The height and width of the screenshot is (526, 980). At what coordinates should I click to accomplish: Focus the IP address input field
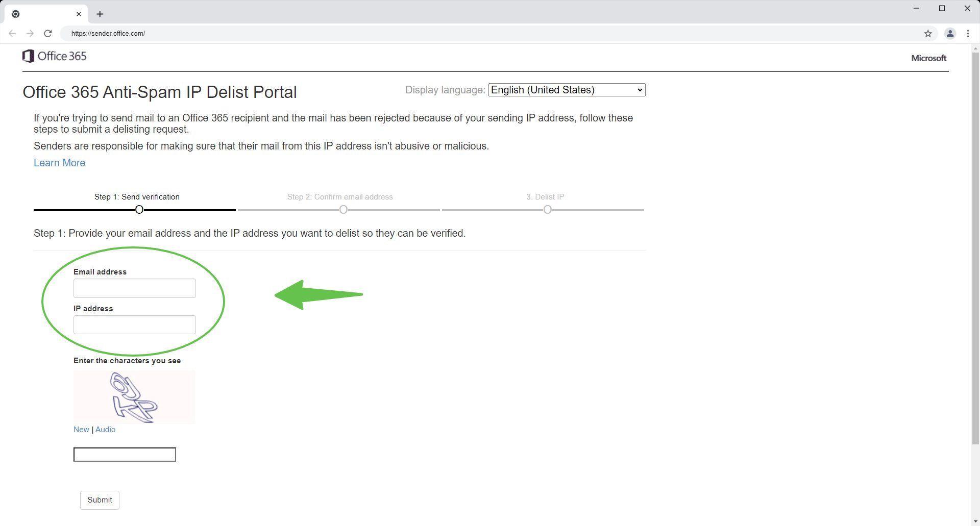[135, 324]
